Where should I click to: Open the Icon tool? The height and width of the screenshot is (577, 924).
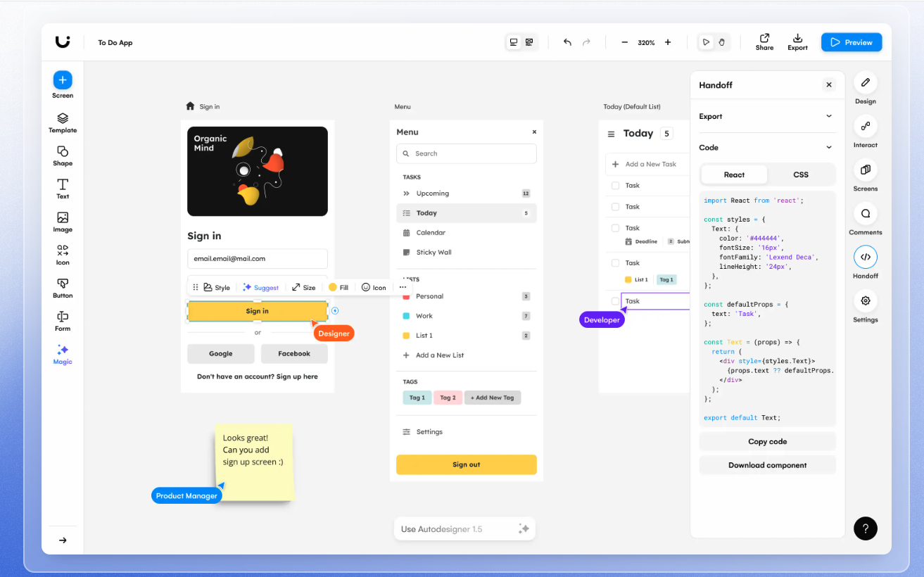coord(63,255)
